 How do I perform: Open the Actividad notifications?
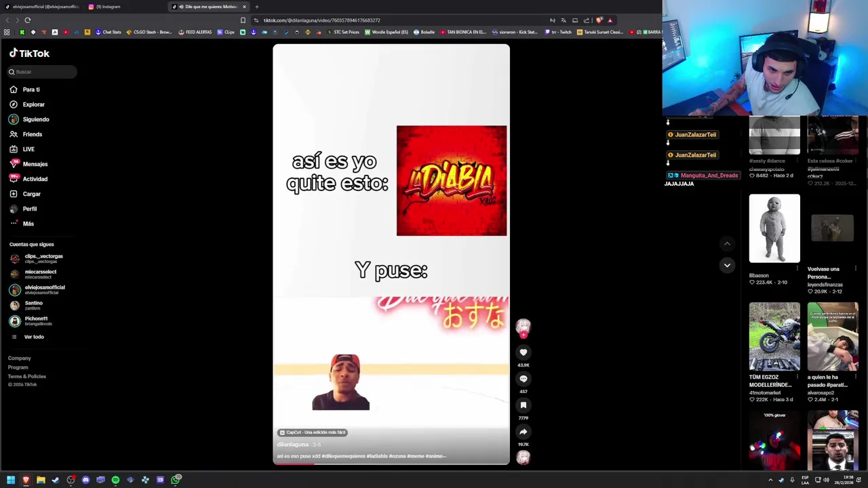tap(28, 179)
